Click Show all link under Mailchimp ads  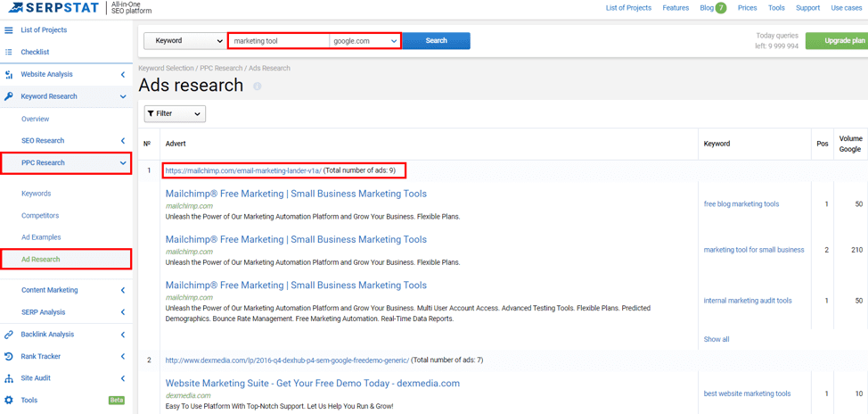coord(716,339)
